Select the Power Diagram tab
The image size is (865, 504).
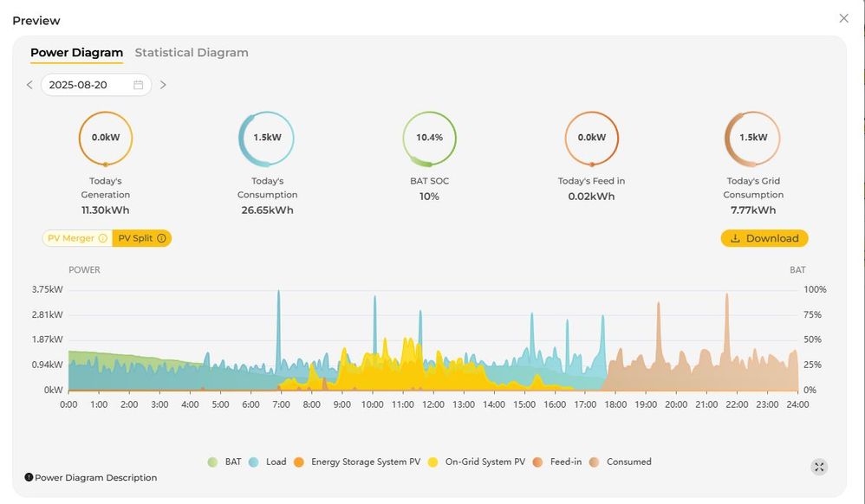pyautogui.click(x=76, y=53)
